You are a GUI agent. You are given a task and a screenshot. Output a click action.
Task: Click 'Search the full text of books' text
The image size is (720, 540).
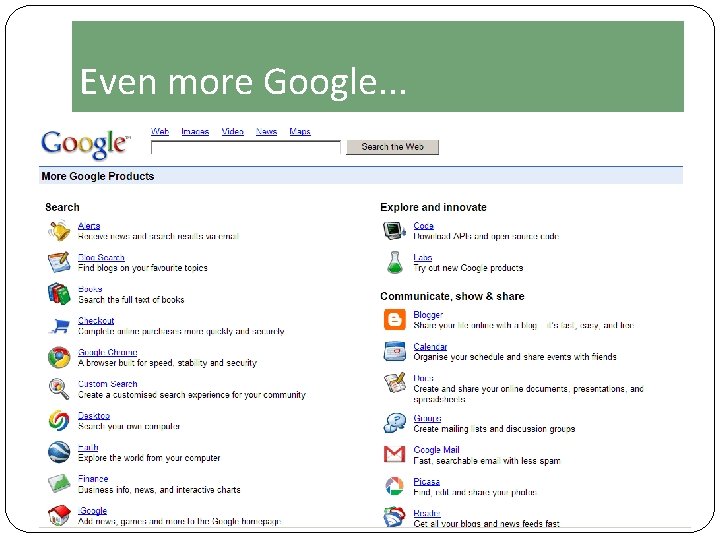[x=131, y=300]
